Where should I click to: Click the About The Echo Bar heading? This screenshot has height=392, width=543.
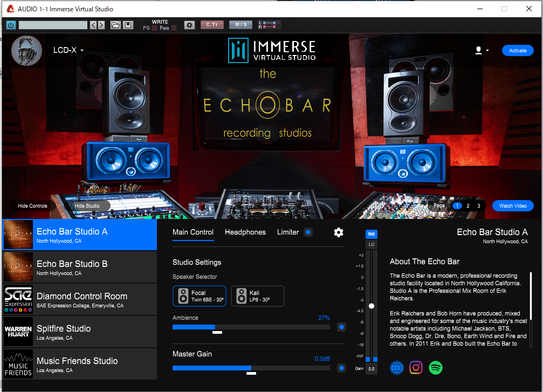(x=424, y=262)
